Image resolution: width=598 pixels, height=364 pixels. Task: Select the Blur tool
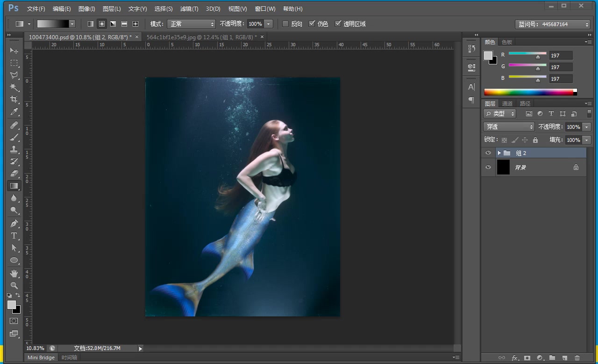tap(14, 198)
